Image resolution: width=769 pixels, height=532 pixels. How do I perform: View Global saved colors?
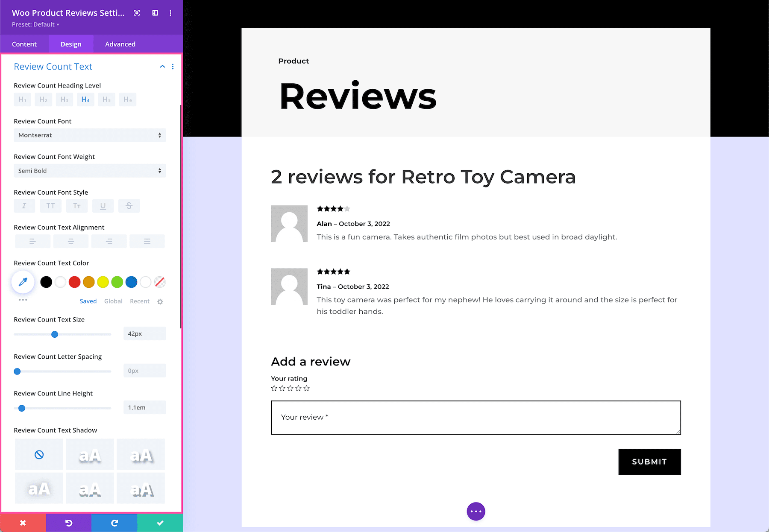tap(113, 301)
